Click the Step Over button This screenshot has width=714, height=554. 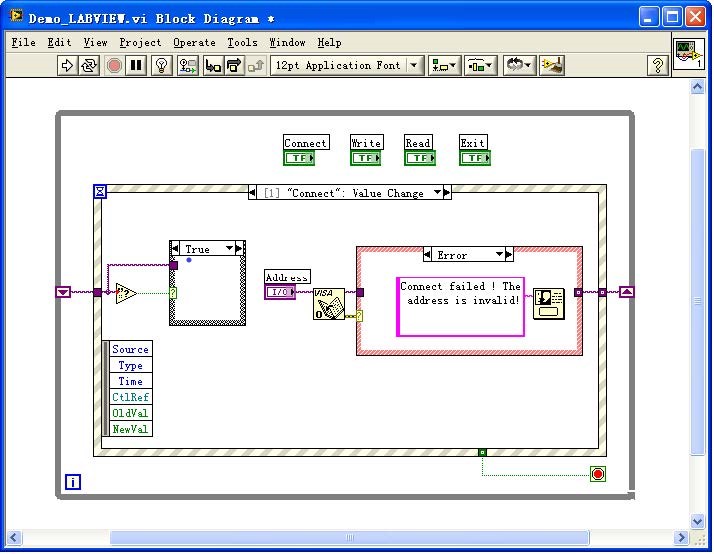pyautogui.click(x=234, y=66)
